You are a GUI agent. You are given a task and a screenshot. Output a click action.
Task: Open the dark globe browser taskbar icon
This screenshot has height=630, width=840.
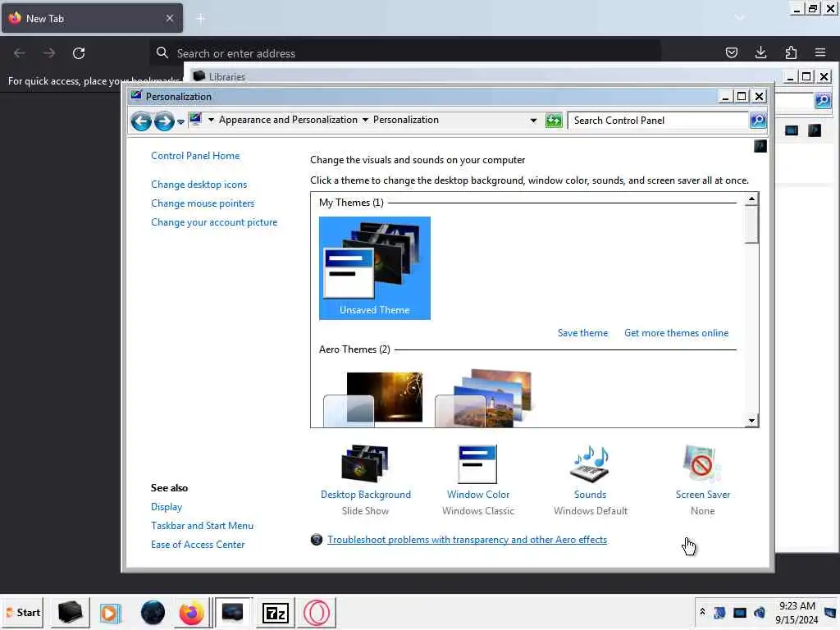(153, 612)
